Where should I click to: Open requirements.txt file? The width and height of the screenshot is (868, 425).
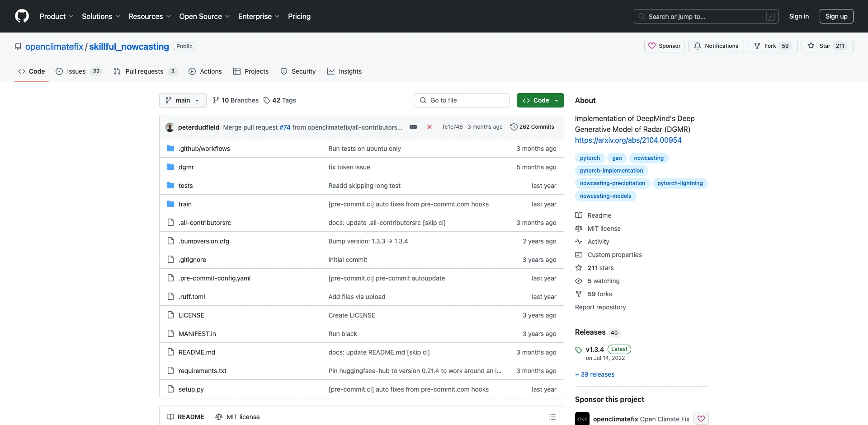coord(202,371)
